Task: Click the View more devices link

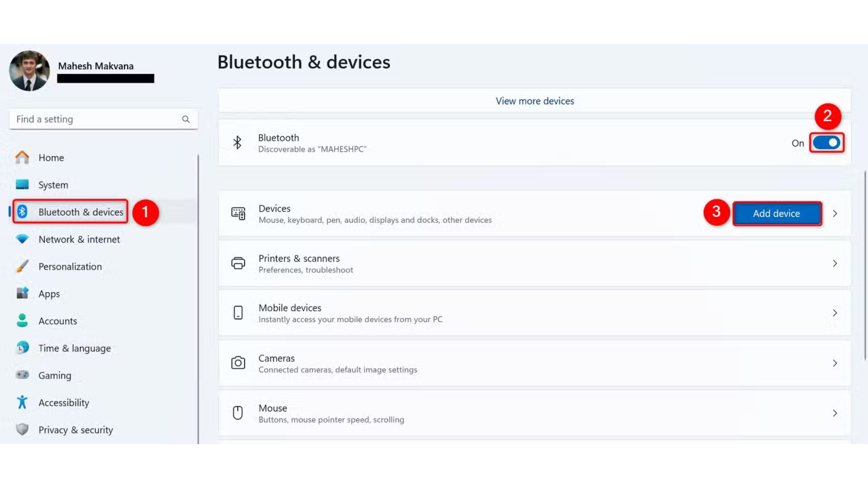Action: pyautogui.click(x=534, y=101)
